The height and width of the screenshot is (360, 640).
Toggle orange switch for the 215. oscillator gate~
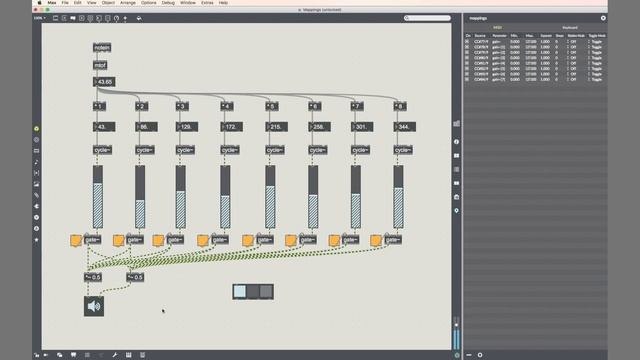pyautogui.click(x=248, y=240)
